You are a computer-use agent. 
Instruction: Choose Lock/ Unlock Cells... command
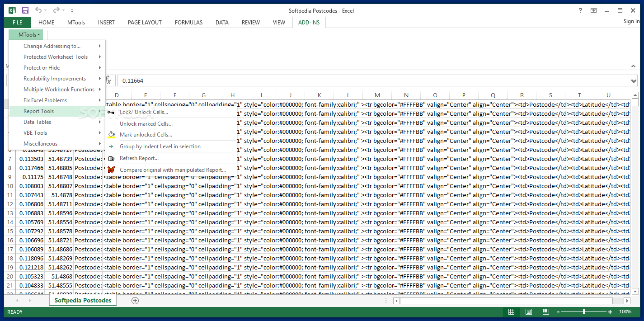(x=171, y=112)
